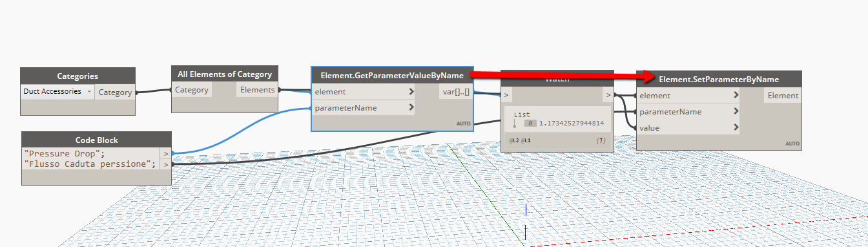This screenshot has height=247, width=868.
Task: Click parameterName input on GetParameterValueByName node
Action: (364, 108)
